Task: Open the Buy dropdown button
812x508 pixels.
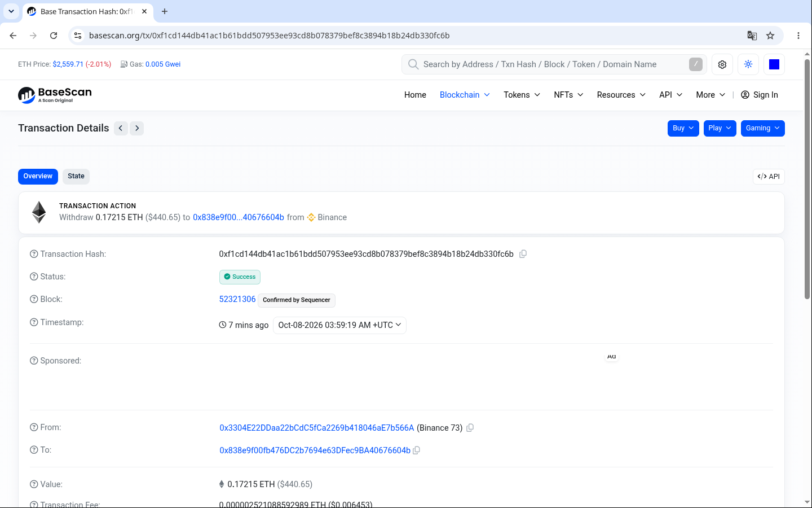Action: point(683,128)
